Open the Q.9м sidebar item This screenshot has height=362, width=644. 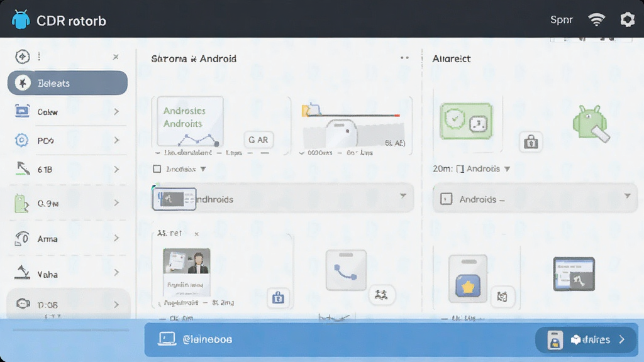point(67,203)
